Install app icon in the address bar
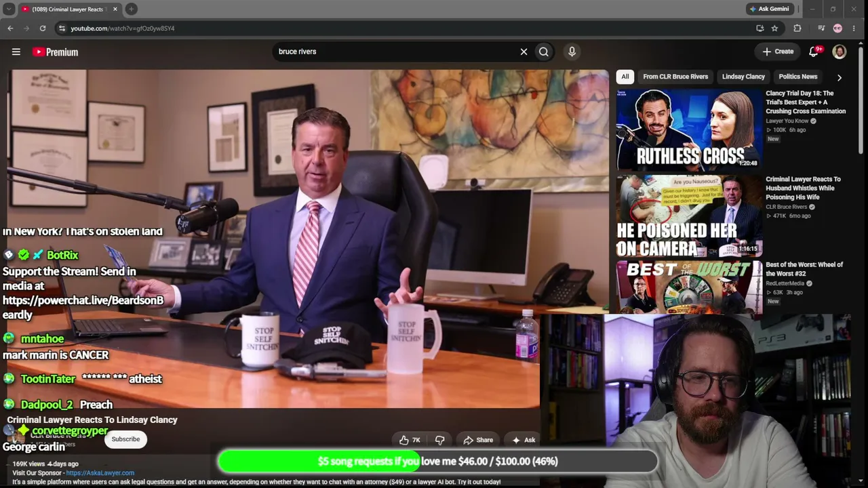868x488 pixels. tap(760, 28)
